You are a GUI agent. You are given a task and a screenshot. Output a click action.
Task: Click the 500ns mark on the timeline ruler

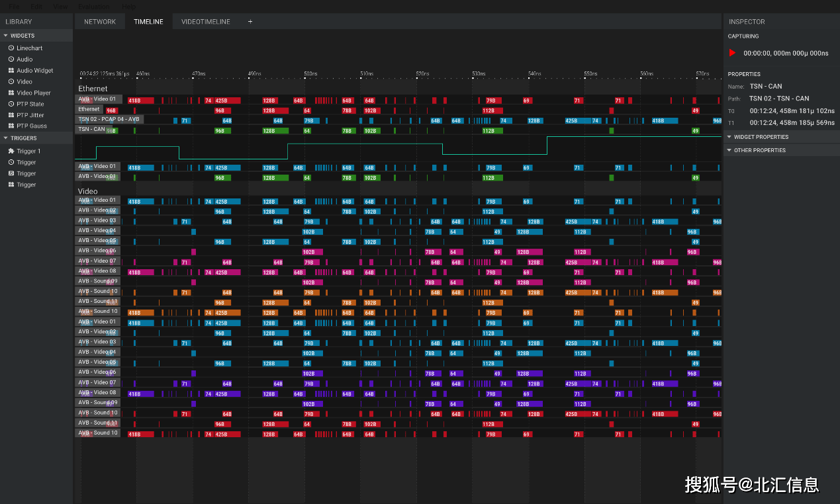310,74
